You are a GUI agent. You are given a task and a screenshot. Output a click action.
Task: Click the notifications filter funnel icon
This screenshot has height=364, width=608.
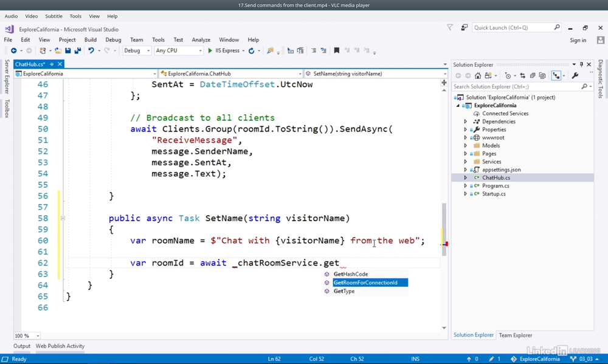[x=450, y=27]
